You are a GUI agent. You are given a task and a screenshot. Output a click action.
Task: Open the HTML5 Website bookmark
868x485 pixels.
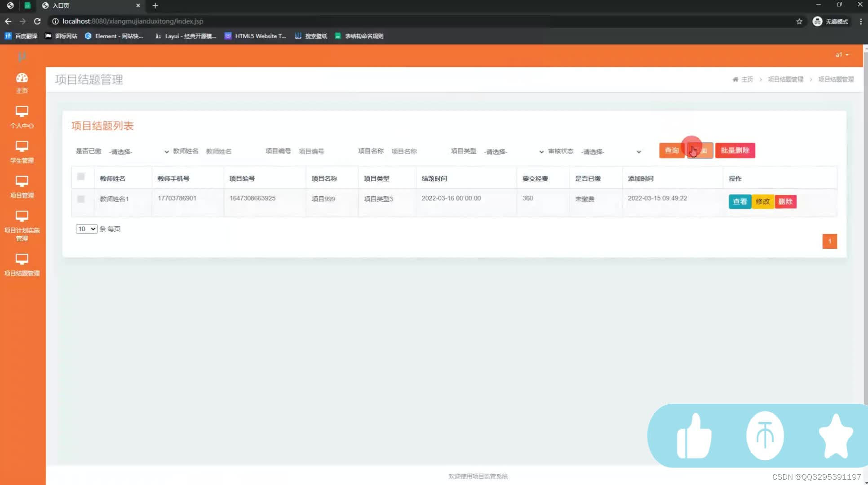pyautogui.click(x=255, y=36)
